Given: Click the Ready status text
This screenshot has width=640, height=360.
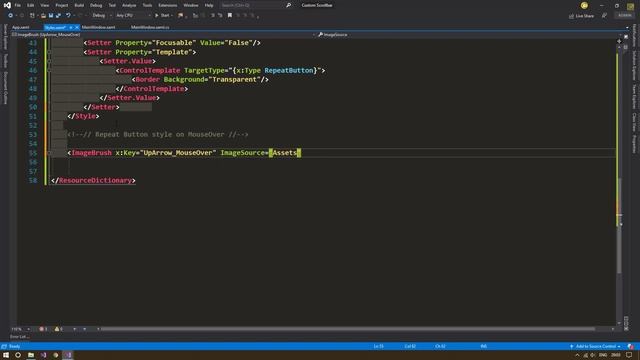Looking at the screenshot, I should point(14,347).
